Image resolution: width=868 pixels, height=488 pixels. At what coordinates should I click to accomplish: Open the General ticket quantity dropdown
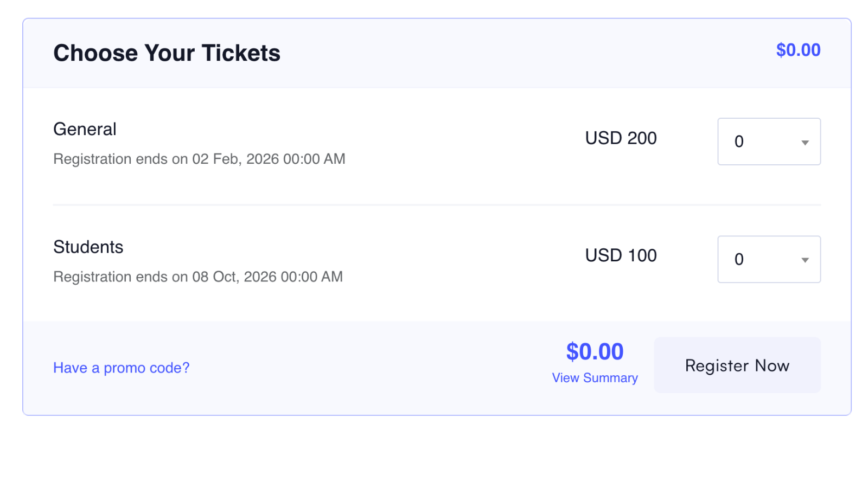click(768, 142)
